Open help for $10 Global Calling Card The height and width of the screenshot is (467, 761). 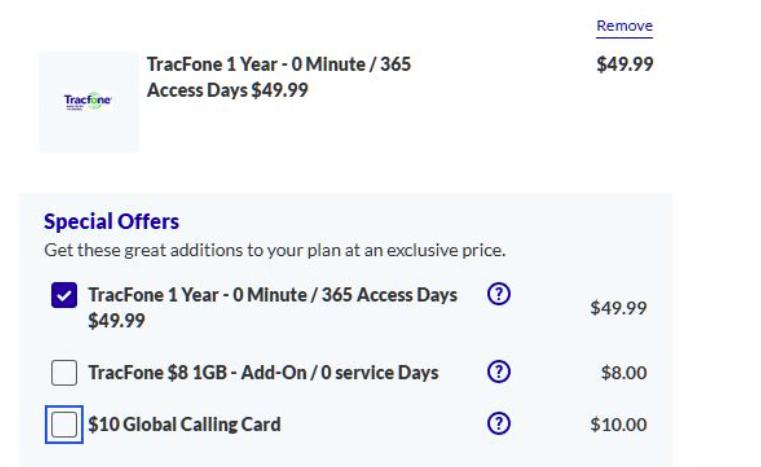[x=498, y=424]
